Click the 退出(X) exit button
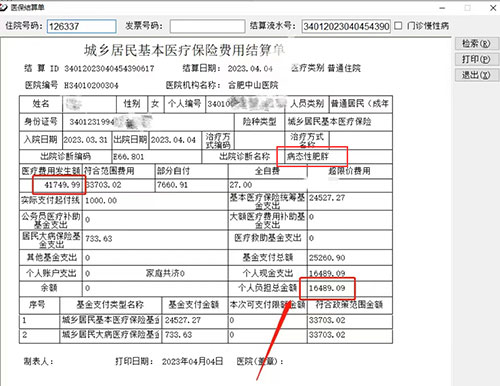This screenshot has height=386, width=500. pos(477,75)
